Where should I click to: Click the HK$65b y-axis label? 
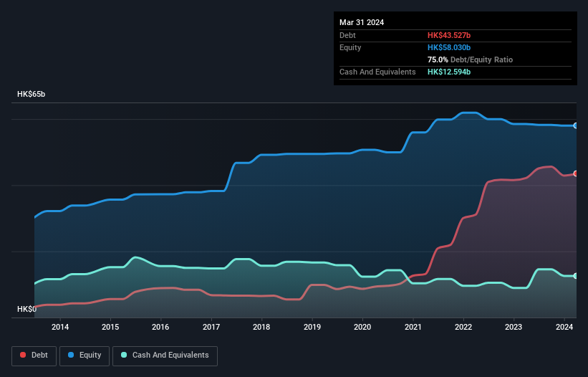(31, 94)
